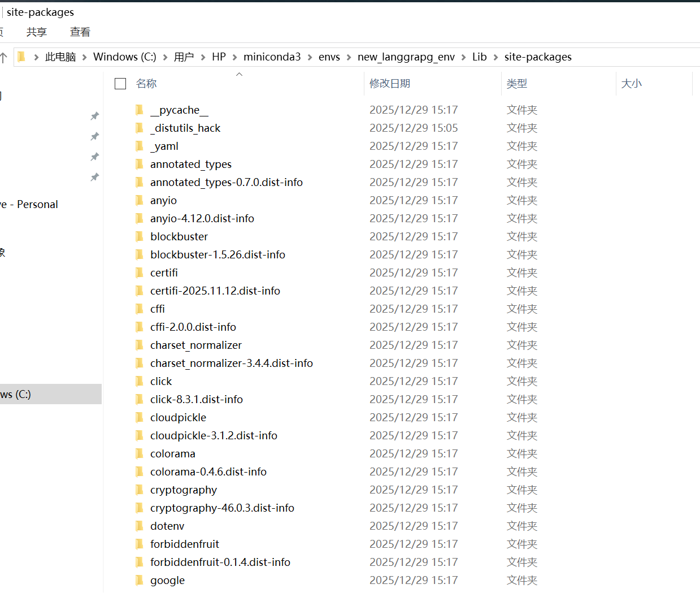Viewport: 700px width, 597px height.
Task: Go to 此电脑 in the breadcrumb path
Action: click(x=60, y=57)
